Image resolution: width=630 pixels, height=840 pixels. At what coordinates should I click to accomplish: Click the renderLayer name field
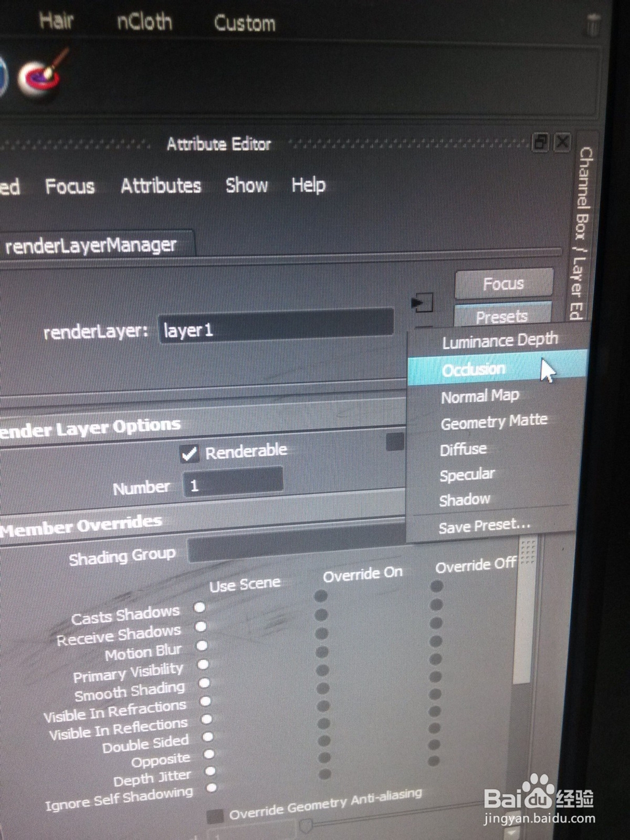(x=275, y=326)
